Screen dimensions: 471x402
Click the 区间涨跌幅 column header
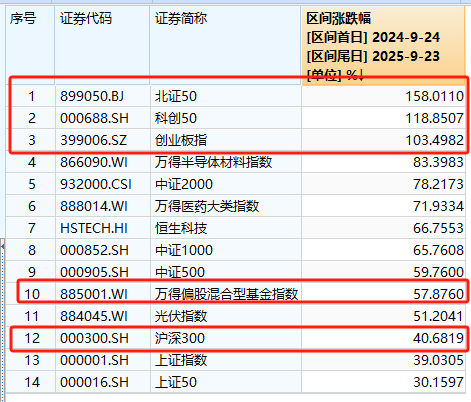(x=339, y=19)
